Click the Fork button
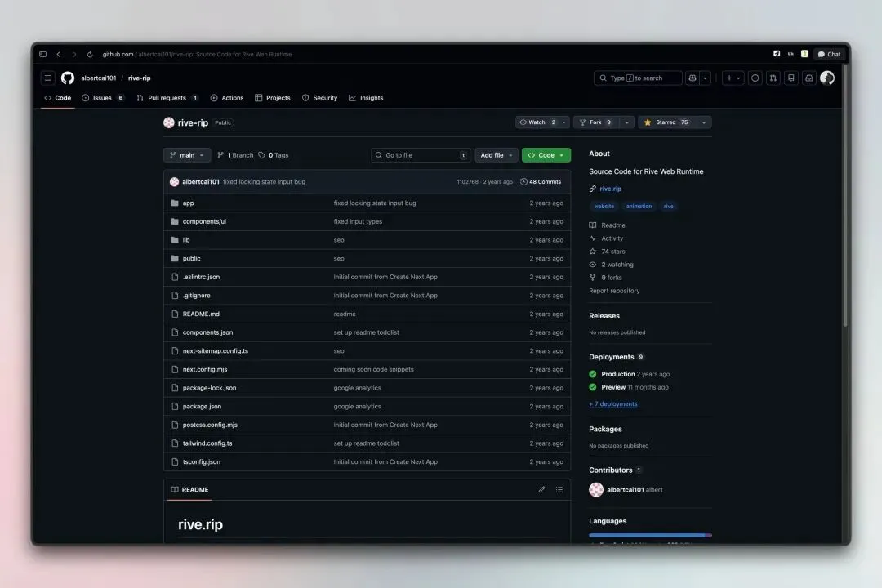 tap(596, 122)
